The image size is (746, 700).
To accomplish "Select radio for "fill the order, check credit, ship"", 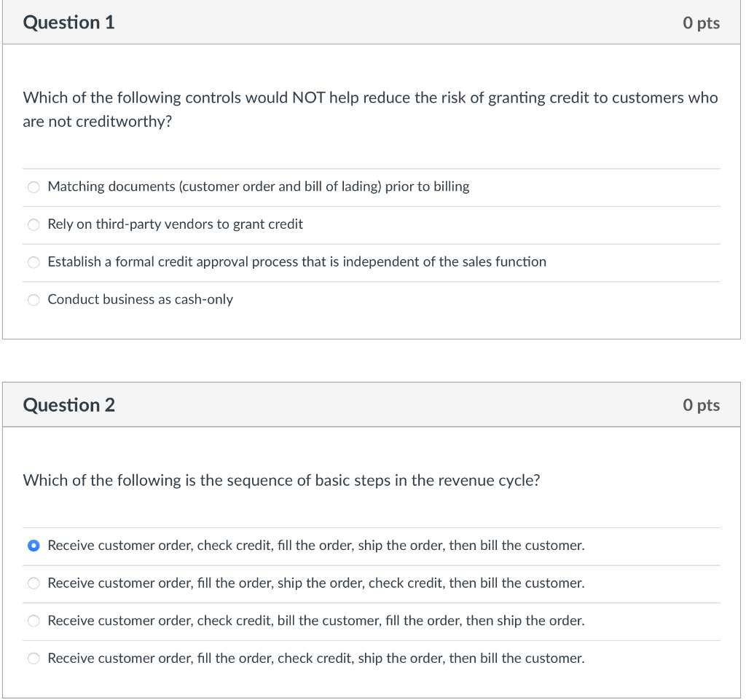I will pos(34,658).
